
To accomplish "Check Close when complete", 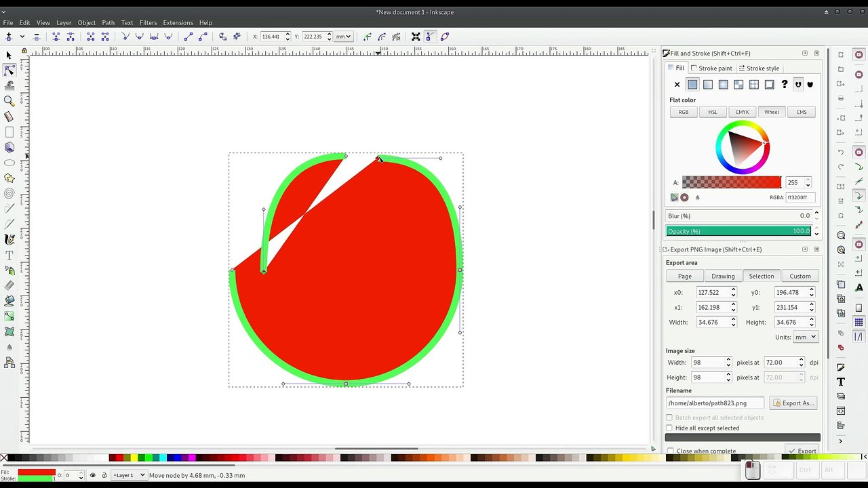I will click(x=670, y=451).
